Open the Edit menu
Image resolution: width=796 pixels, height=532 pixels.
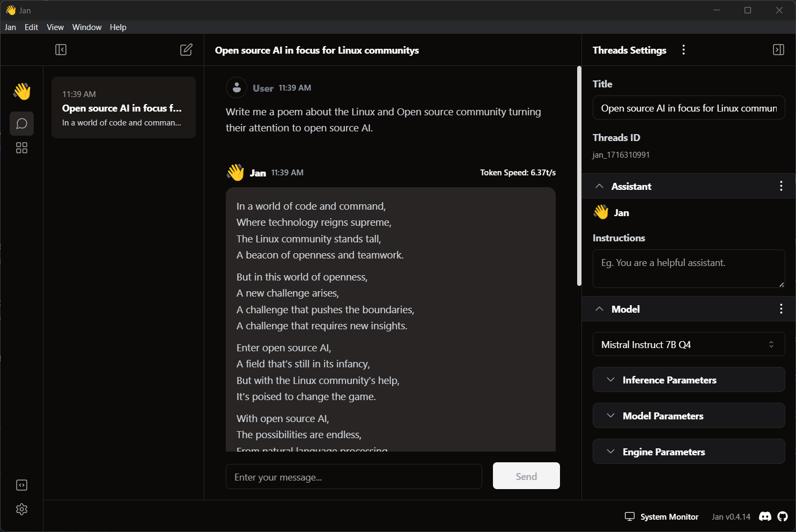(31, 27)
